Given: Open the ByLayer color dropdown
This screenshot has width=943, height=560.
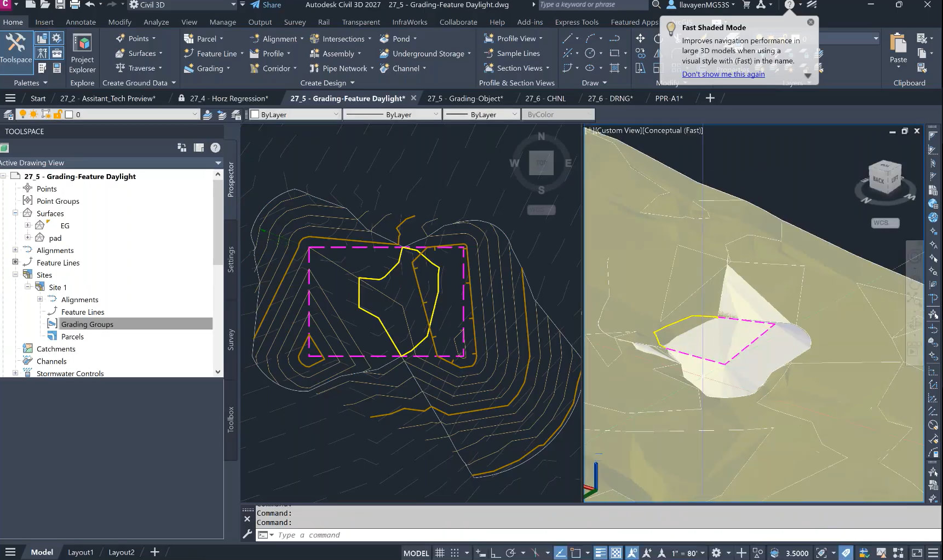Looking at the screenshot, I should (x=294, y=114).
